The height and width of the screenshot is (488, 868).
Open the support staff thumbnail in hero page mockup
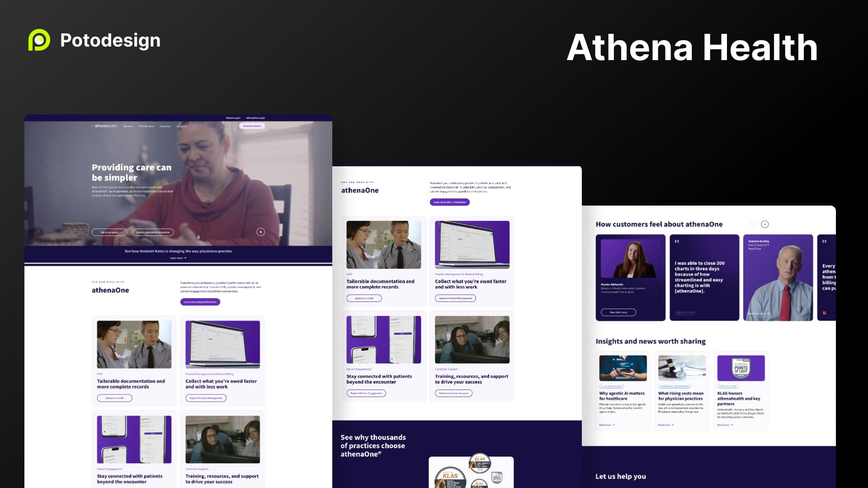[x=223, y=439]
